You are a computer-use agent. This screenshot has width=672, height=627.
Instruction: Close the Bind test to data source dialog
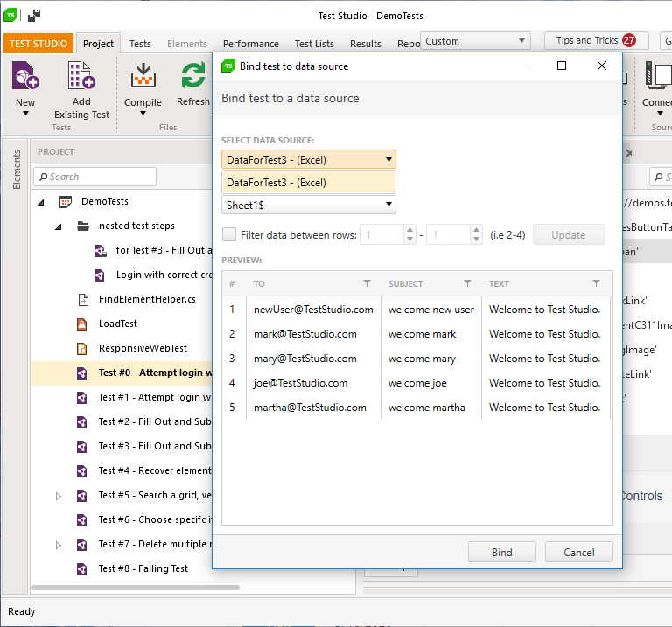[602, 66]
